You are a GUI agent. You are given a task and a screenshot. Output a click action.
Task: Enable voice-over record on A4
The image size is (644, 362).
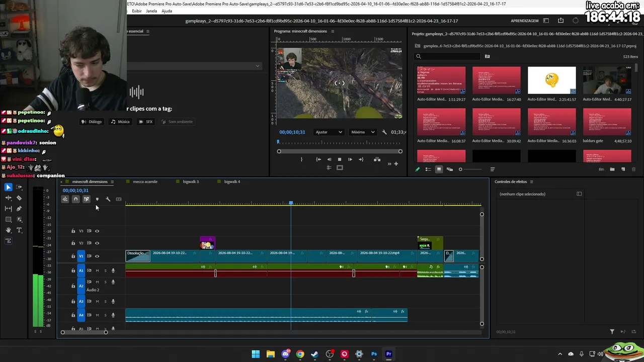pos(113,315)
